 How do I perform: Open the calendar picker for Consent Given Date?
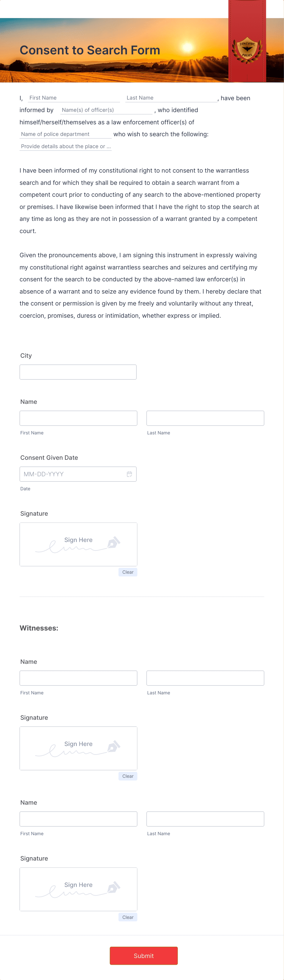(129, 474)
